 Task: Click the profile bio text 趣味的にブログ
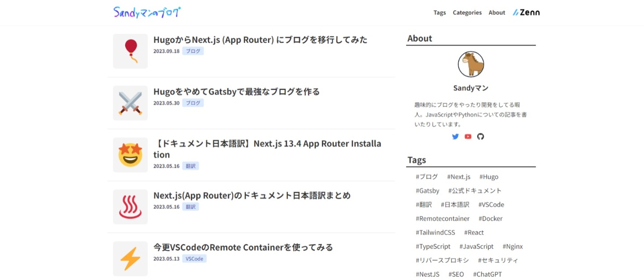click(x=471, y=114)
